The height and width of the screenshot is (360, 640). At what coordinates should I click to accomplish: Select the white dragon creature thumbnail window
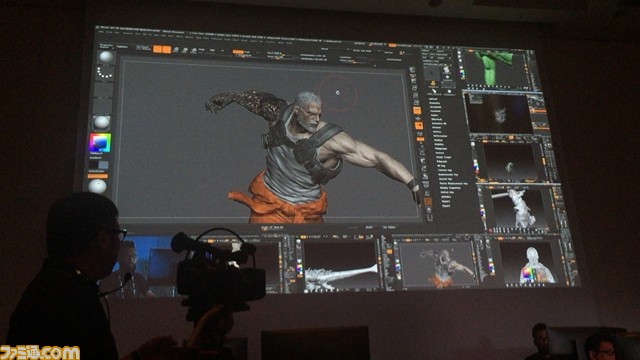point(340,265)
